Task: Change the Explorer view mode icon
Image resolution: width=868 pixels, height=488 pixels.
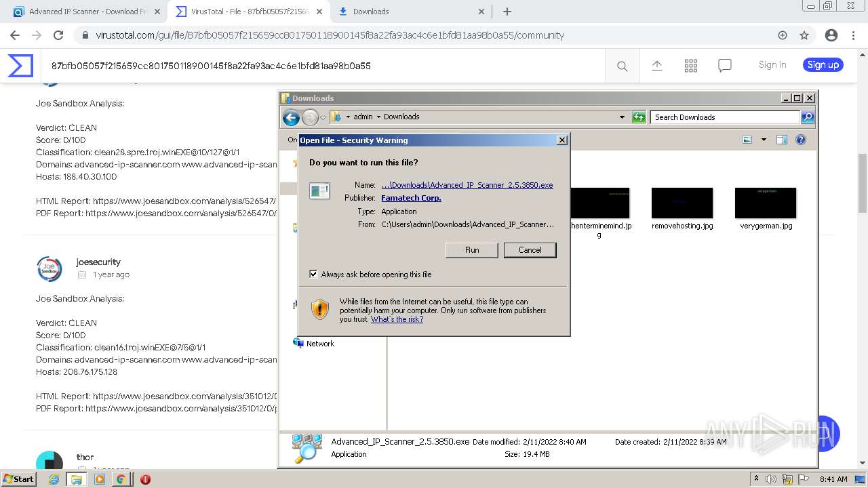Action: point(747,140)
